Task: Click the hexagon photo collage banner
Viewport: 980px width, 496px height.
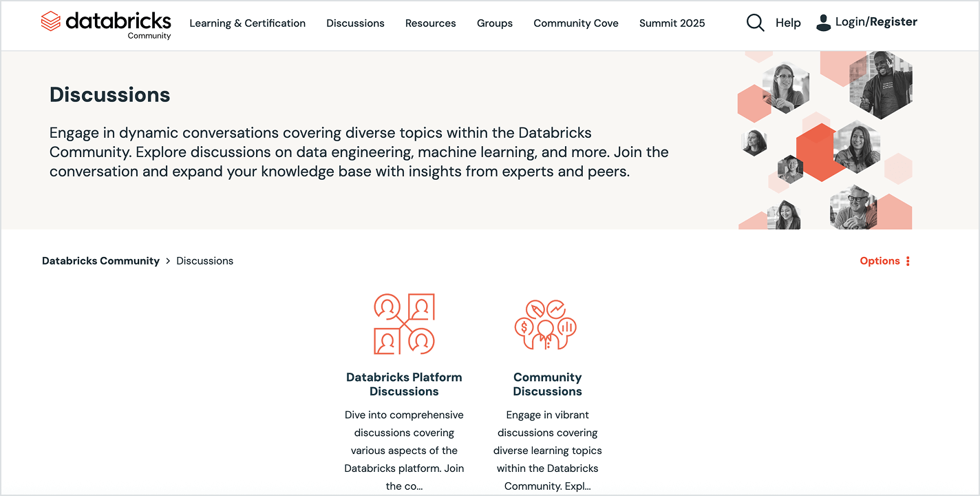Action: point(824,141)
